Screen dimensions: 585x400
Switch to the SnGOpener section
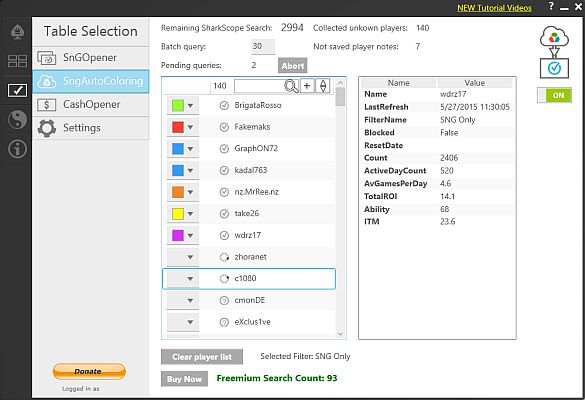(x=91, y=58)
